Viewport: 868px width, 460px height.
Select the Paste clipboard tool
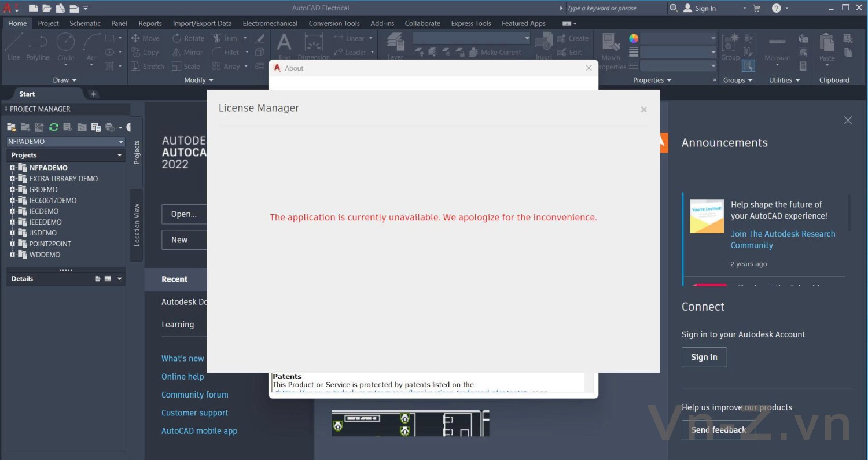(827, 46)
